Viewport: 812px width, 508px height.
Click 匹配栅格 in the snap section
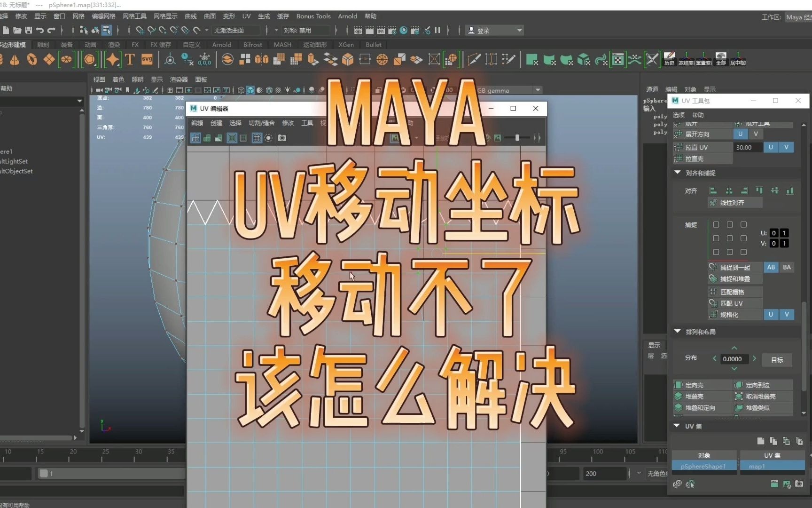(x=733, y=292)
